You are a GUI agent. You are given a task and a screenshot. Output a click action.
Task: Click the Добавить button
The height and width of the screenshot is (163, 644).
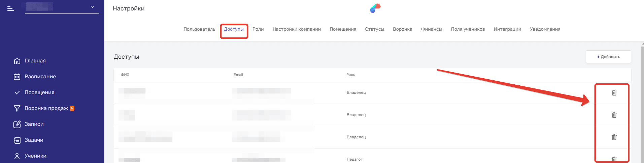point(608,57)
